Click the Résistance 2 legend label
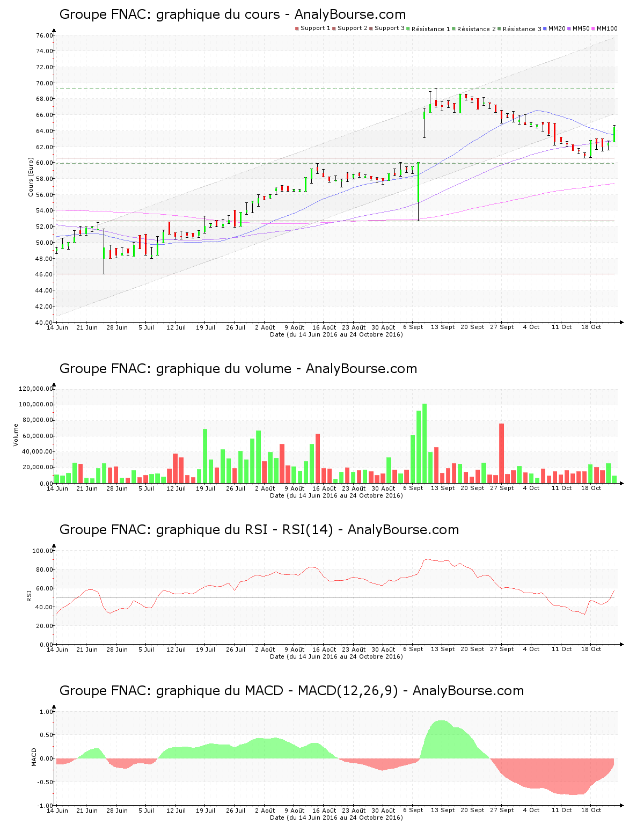This screenshot has width=644, height=832. [x=477, y=29]
